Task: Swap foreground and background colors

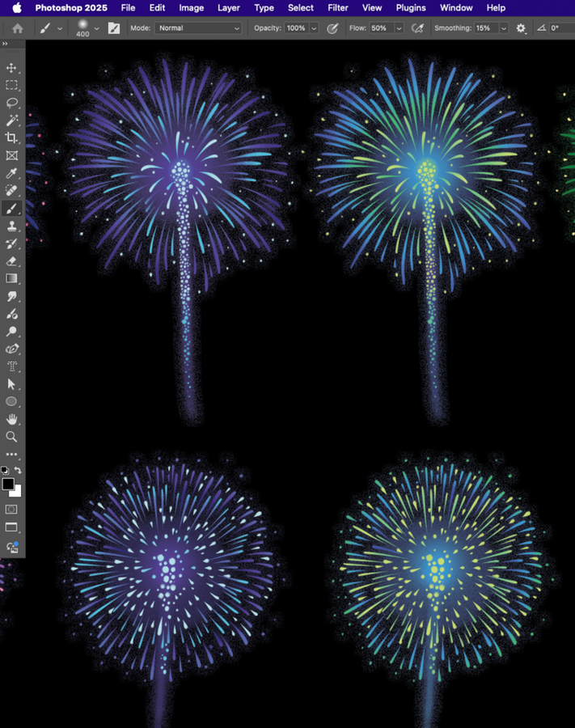Action: tap(18, 470)
